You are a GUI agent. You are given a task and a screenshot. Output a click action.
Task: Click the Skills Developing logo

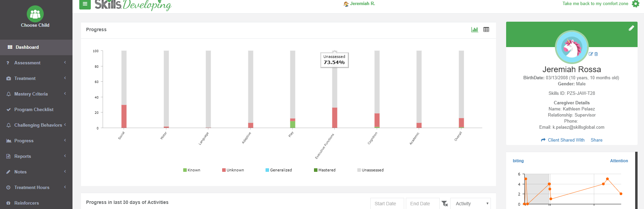tap(133, 5)
